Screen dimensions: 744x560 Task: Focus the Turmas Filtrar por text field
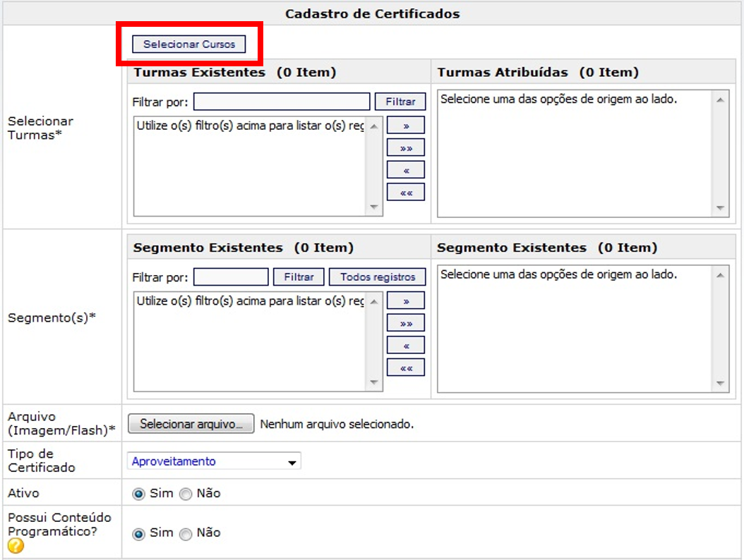point(281,102)
